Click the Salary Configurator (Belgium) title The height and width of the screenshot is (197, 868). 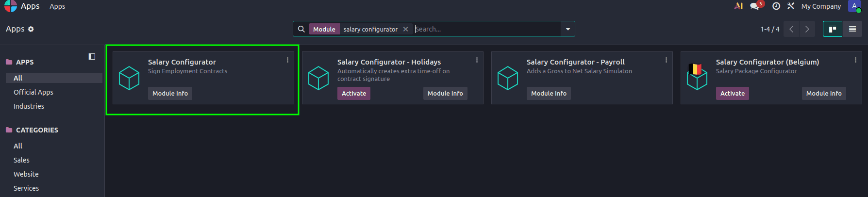point(768,62)
